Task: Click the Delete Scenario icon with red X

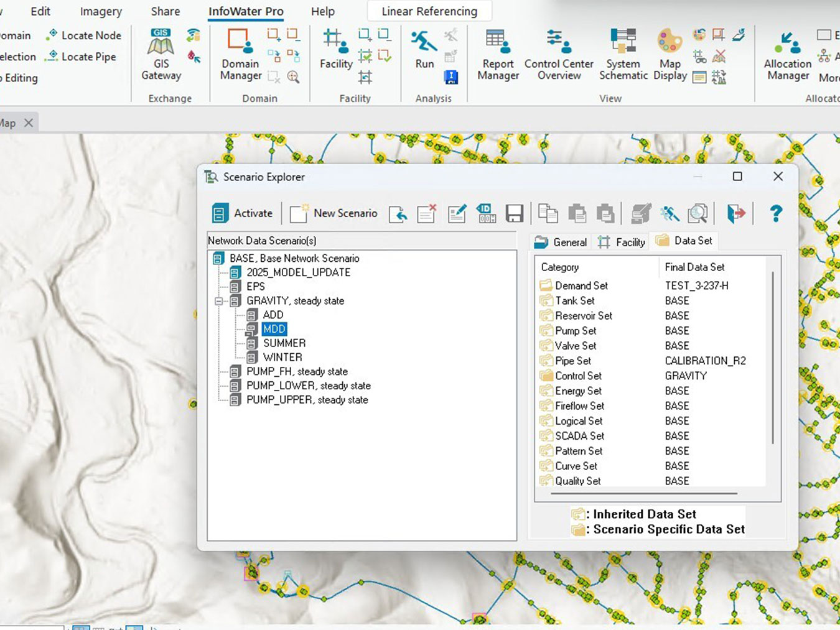Action: point(426,213)
